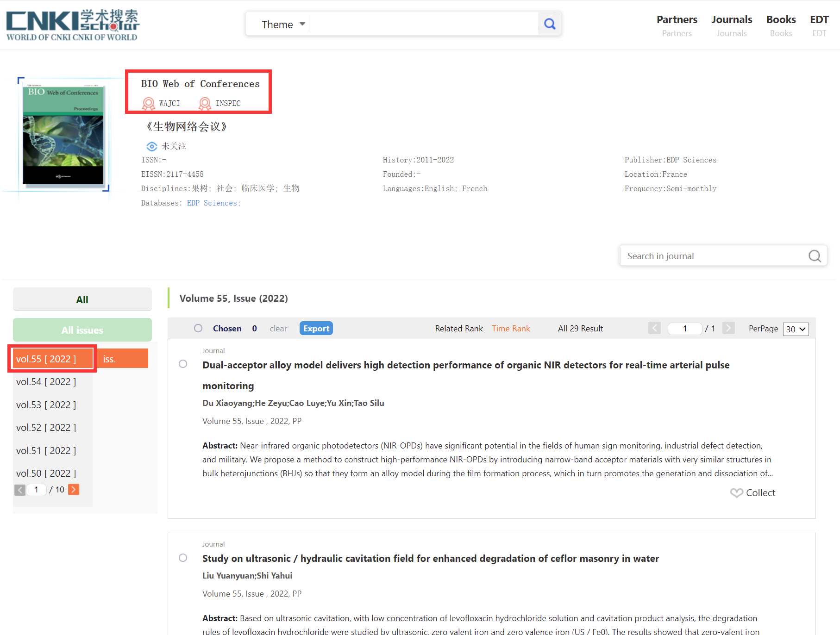This screenshot has height=635, width=840.
Task: Click the History:2011-2022 text
Action: coord(418,160)
